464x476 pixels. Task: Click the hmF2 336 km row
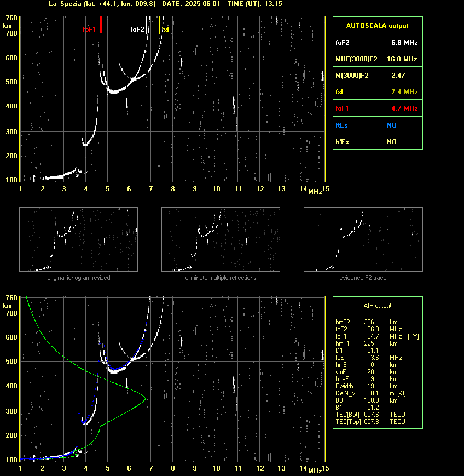(367, 322)
